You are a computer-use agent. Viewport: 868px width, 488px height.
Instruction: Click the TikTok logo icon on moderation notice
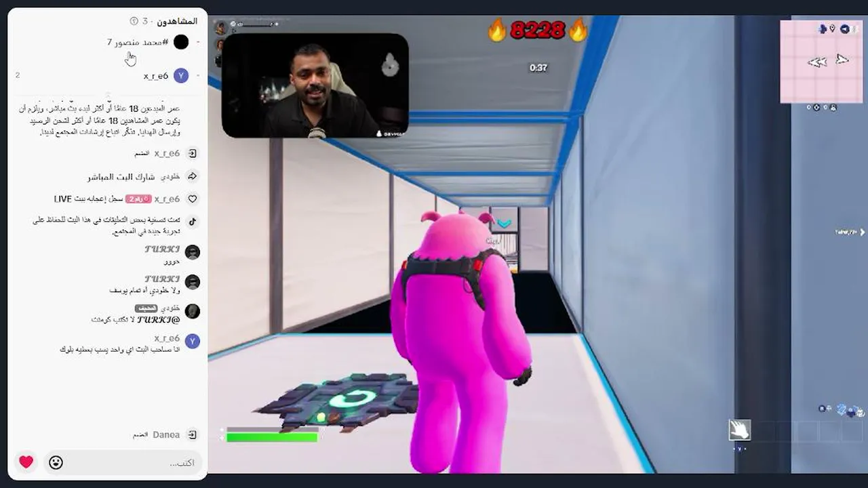tap(193, 221)
